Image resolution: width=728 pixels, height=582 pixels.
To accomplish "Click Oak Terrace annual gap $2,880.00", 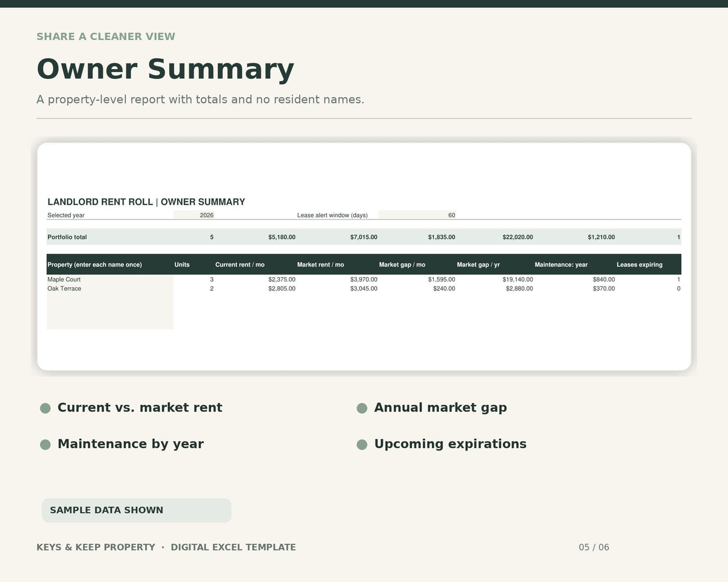I will [519, 289].
